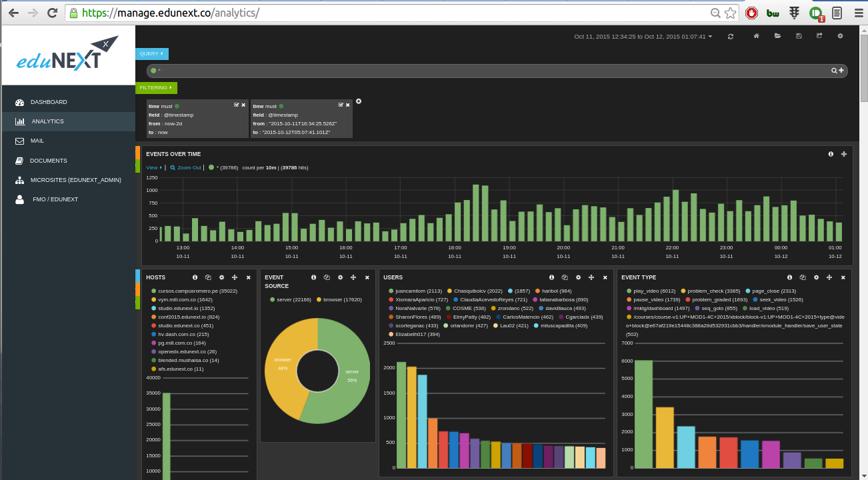
Task: Remove the Users panel
Action: click(x=605, y=277)
